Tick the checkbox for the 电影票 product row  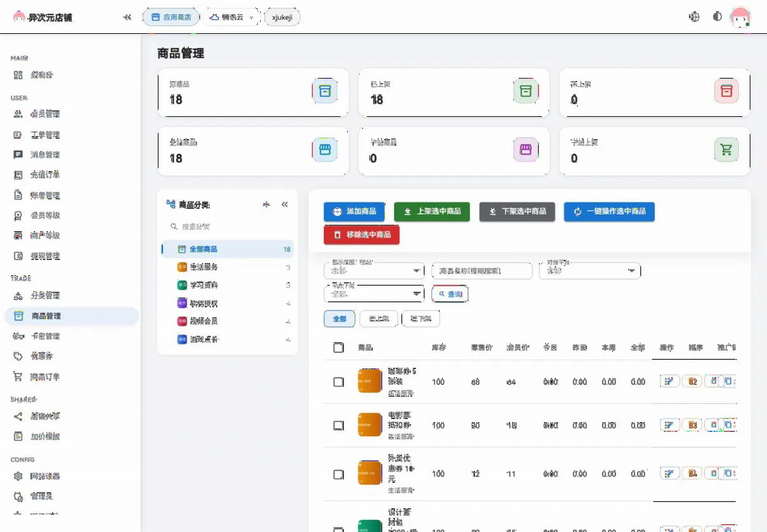pyautogui.click(x=339, y=425)
